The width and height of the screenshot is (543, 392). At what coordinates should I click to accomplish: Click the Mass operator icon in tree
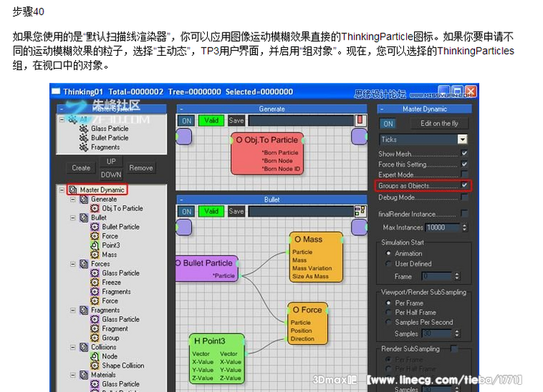click(95, 255)
